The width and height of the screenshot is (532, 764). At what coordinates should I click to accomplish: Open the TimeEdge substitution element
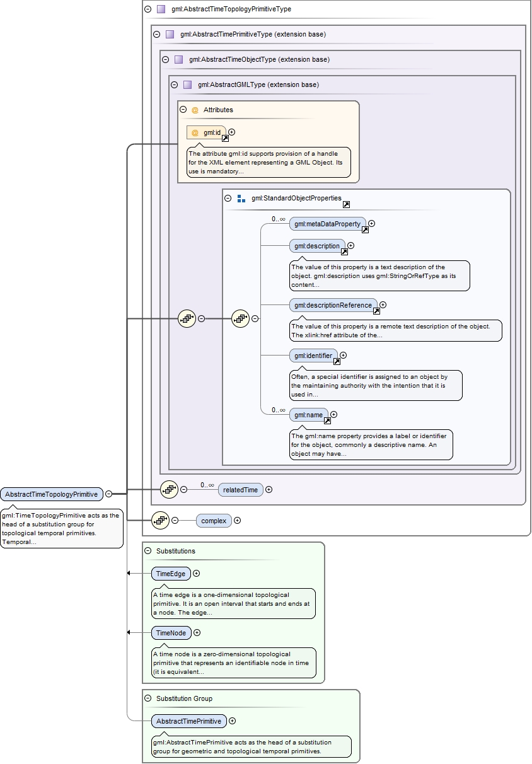point(171,574)
